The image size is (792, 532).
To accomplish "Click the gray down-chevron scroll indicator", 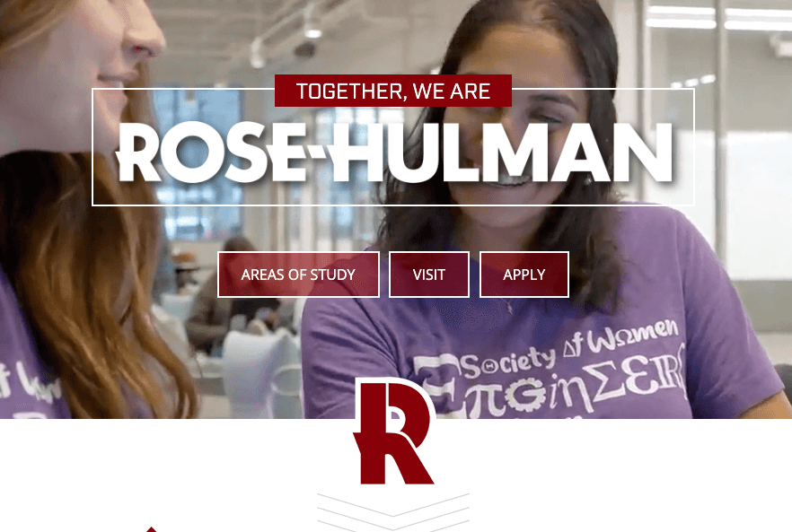I will pos(393,511).
